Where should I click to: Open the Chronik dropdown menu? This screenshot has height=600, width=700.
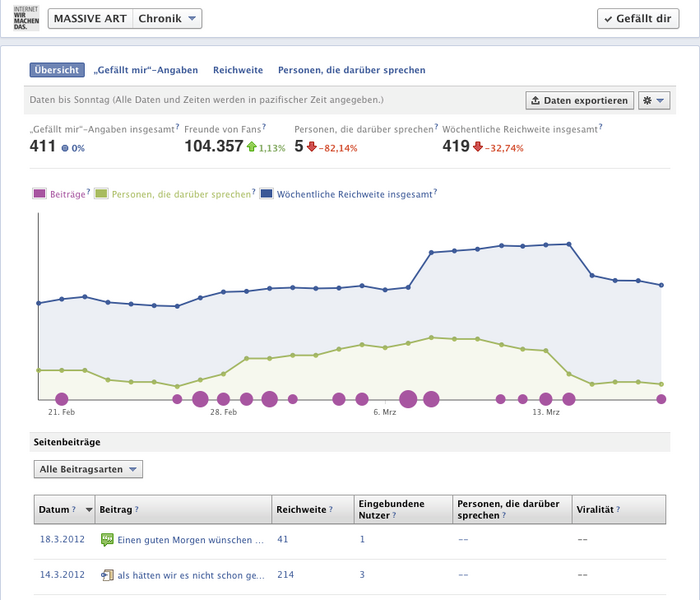(168, 18)
